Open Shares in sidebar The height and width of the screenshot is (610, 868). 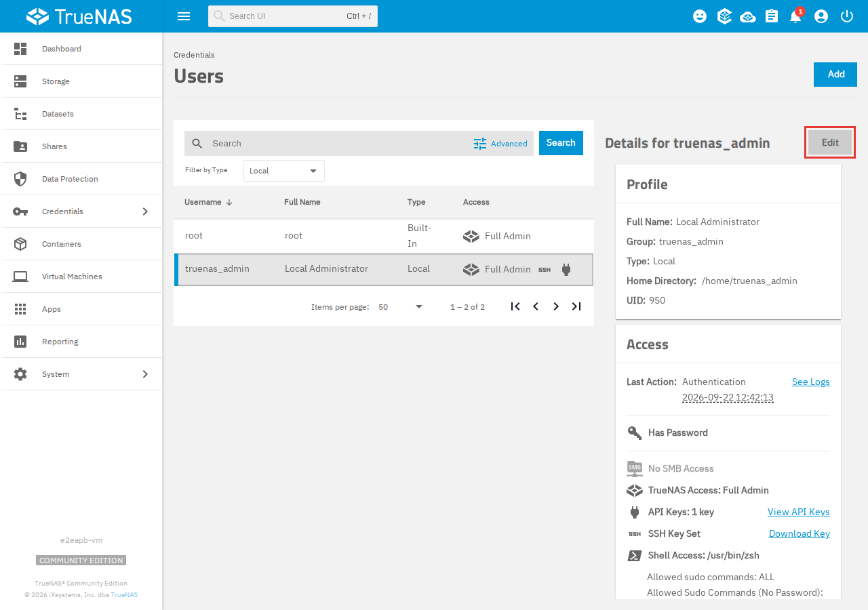[x=81, y=146]
